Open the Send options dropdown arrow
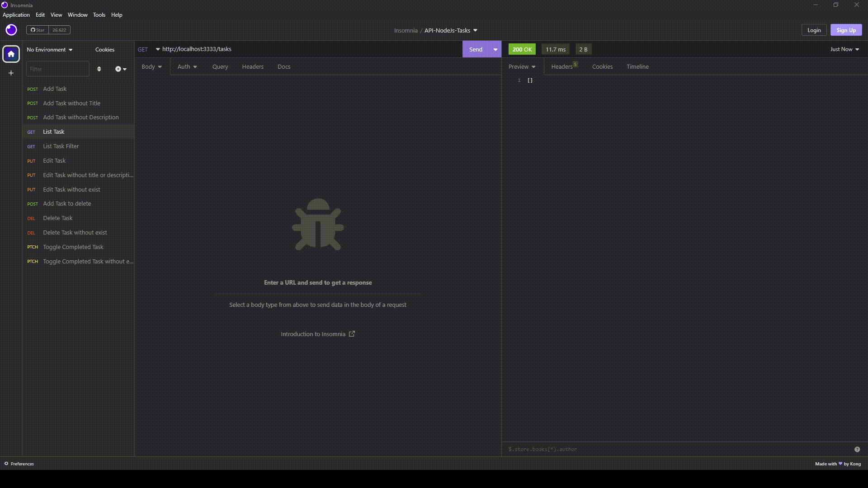This screenshot has height=488, width=868. point(495,49)
